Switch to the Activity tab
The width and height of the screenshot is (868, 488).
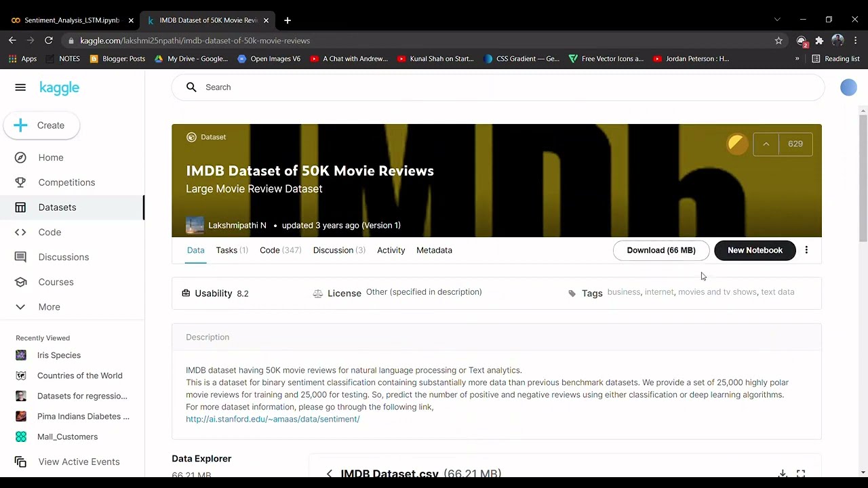click(x=391, y=250)
